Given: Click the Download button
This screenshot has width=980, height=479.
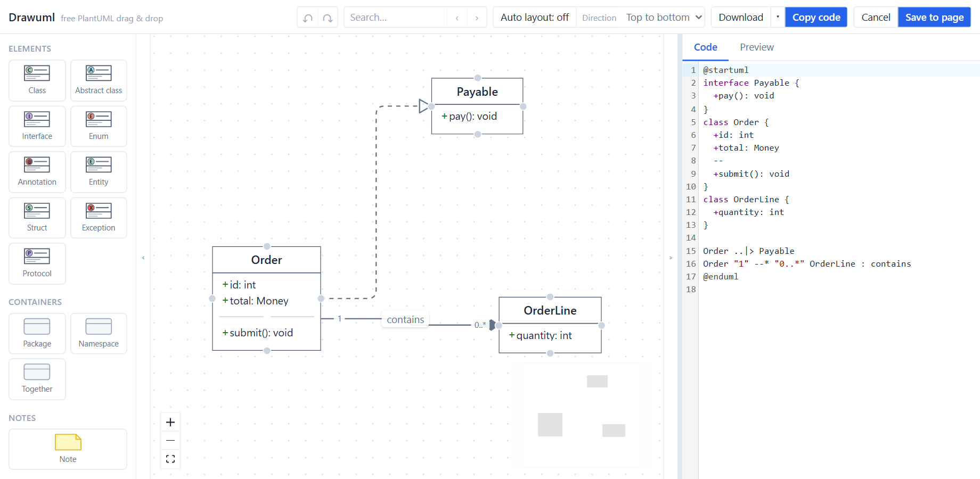Looking at the screenshot, I should point(741,18).
